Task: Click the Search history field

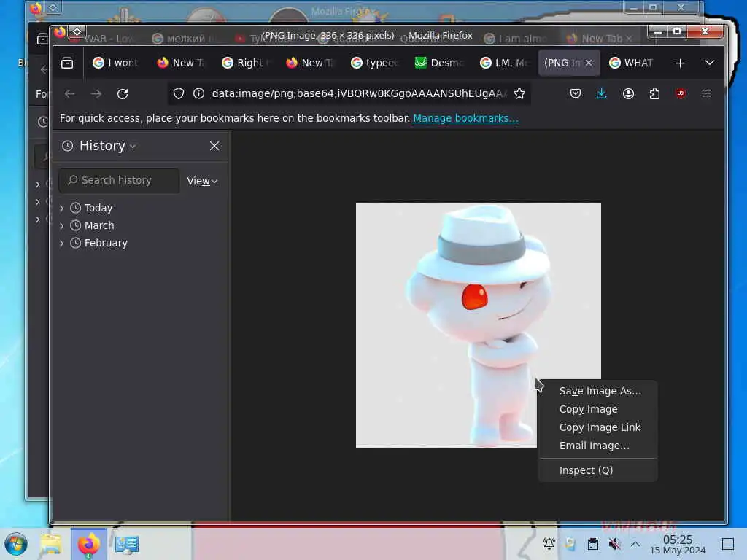Action: coord(119,181)
